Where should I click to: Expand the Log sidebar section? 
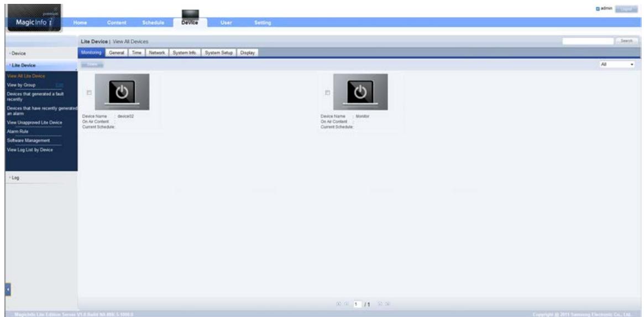point(41,178)
